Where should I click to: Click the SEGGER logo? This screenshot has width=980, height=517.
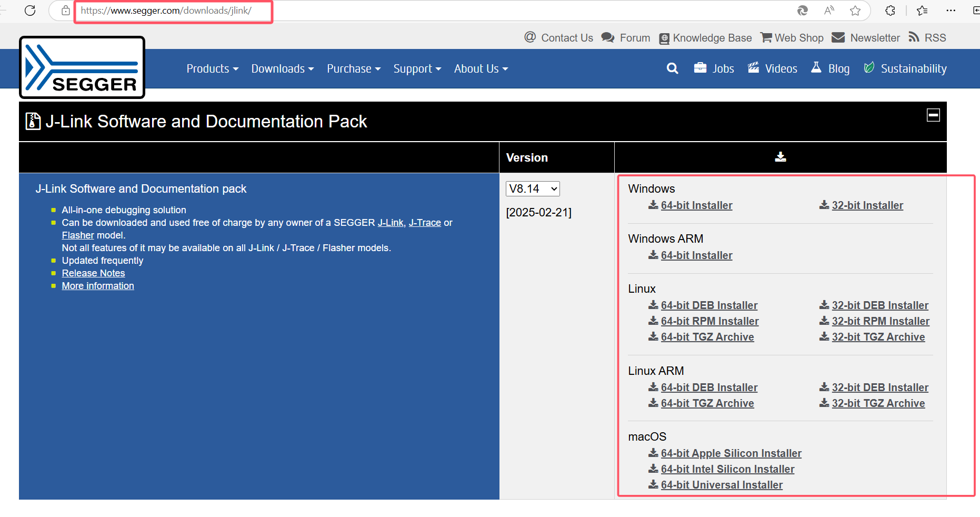pos(82,67)
